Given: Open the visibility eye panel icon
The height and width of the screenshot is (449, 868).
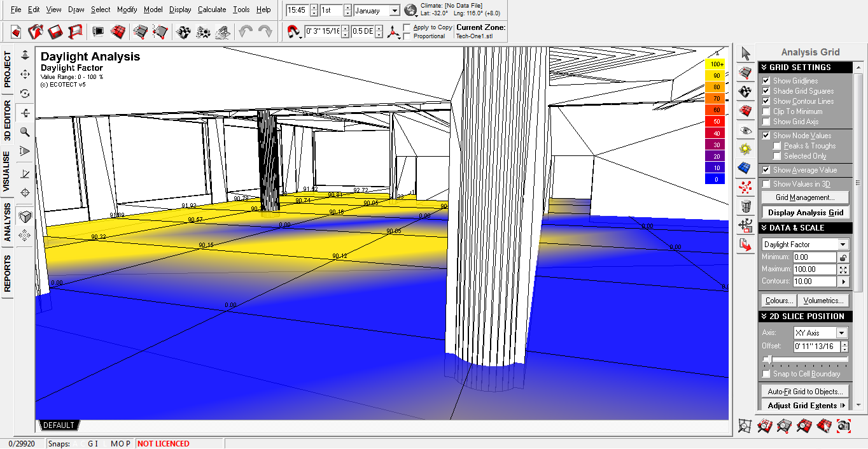Looking at the screenshot, I should click(745, 130).
